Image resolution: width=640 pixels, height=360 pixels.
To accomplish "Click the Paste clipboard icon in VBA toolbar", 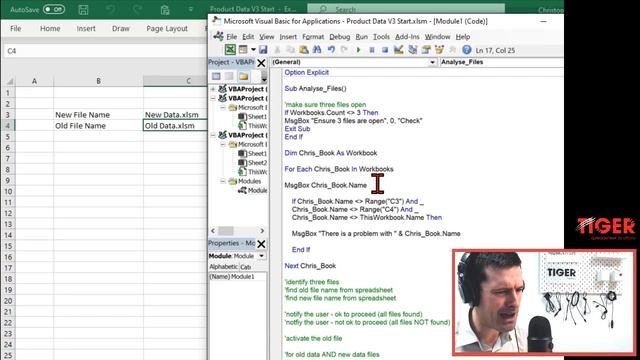I will [x=304, y=50].
